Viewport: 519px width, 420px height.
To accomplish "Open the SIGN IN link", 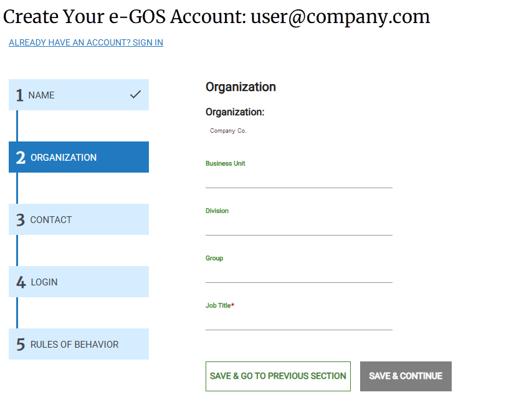I will (x=85, y=42).
